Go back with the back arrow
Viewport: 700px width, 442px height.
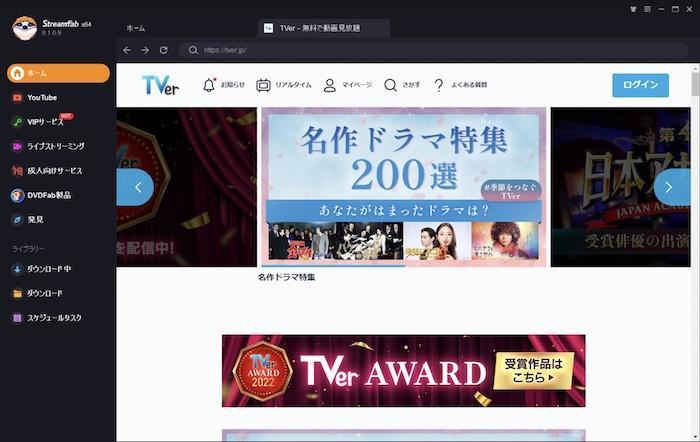pos(127,50)
